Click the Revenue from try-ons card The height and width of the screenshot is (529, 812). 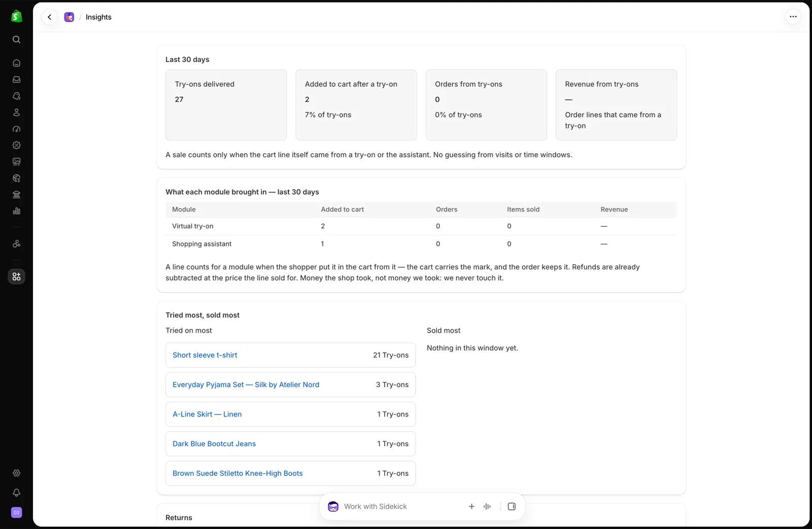point(616,105)
